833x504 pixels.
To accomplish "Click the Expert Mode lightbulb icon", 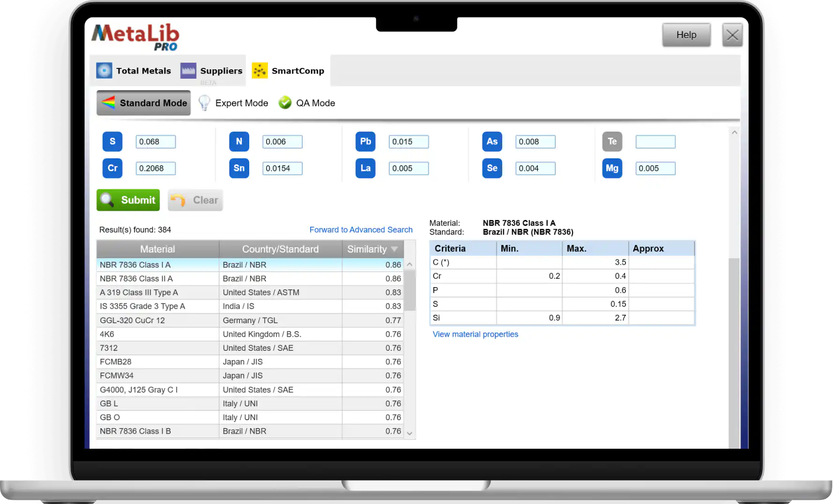I will click(204, 103).
